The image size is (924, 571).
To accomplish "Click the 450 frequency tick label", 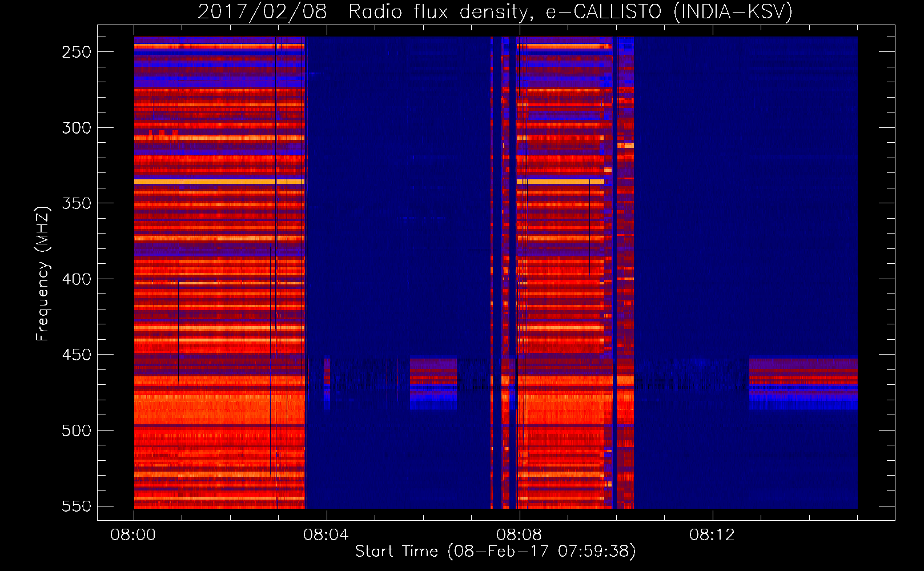I will point(77,355).
